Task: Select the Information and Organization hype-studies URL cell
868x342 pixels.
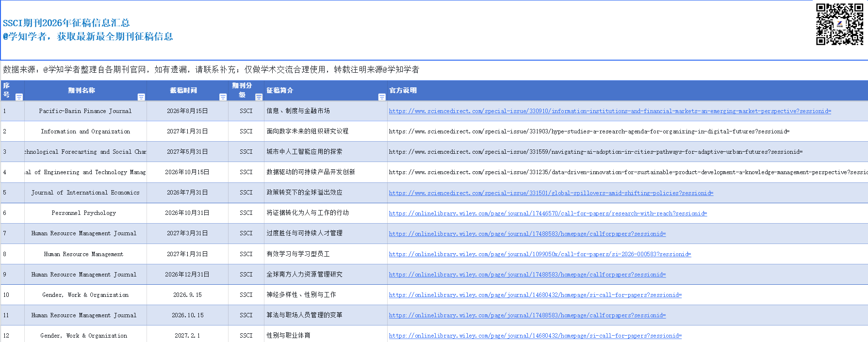Action: 627,131
